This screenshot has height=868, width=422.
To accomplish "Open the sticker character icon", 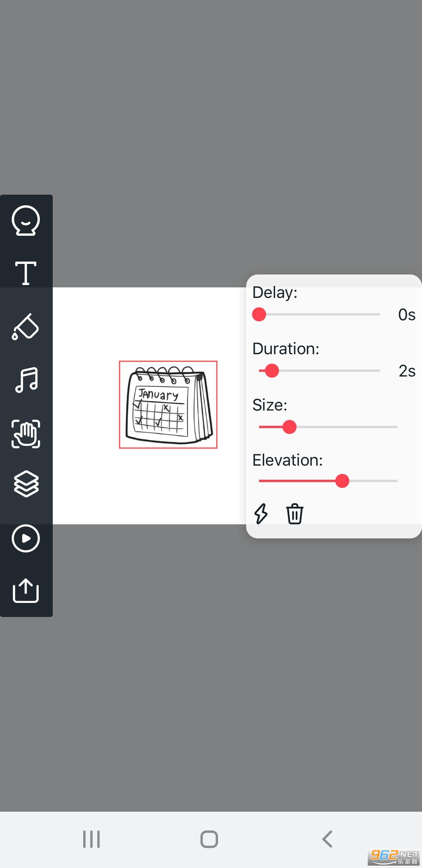I will (26, 221).
